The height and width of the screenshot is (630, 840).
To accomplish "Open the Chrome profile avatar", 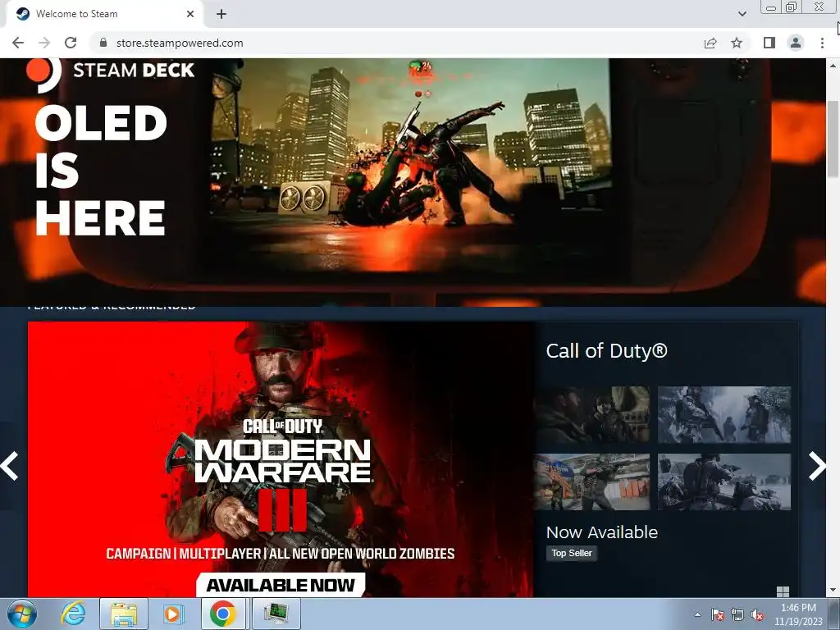I will click(796, 43).
